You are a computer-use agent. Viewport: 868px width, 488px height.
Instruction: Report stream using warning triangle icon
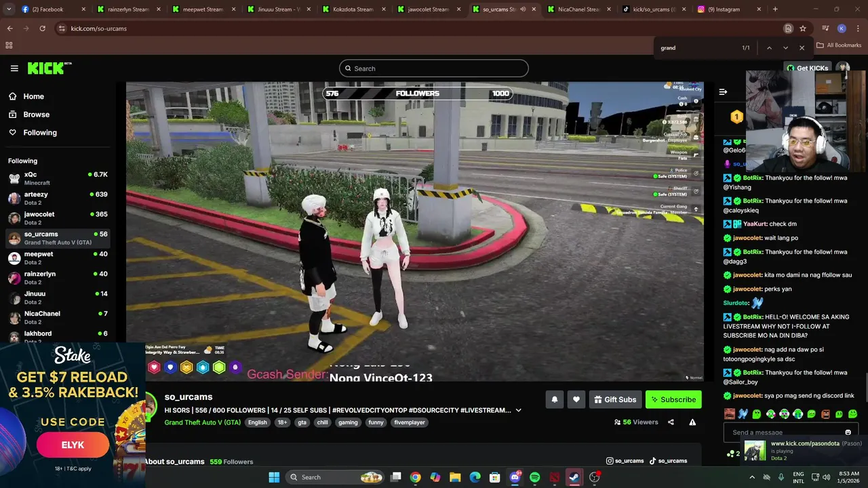point(692,422)
